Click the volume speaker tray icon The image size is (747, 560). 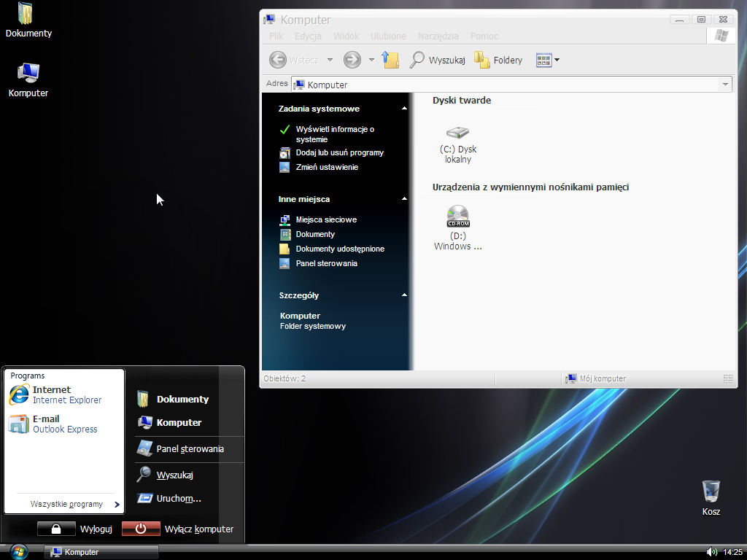[712, 552]
